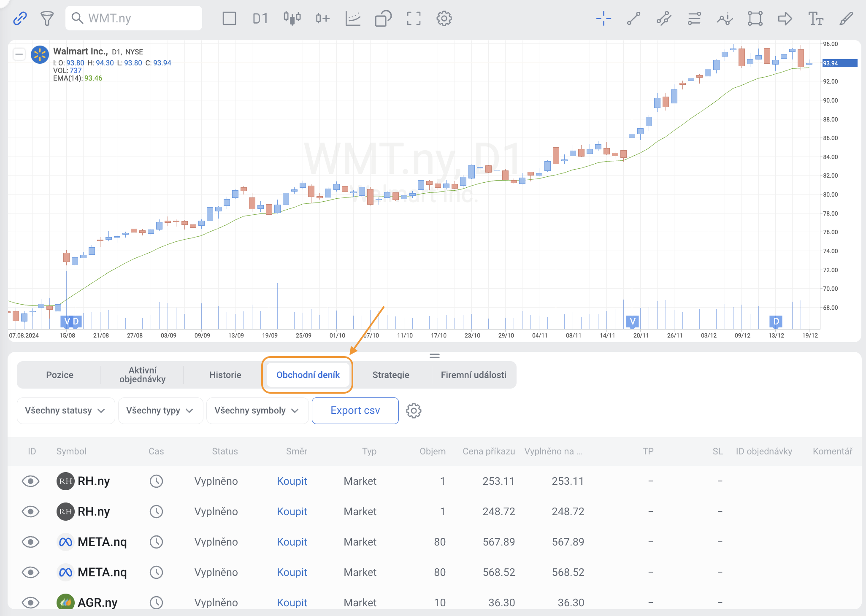Select the candlestick chart type icon
The image size is (866, 616).
tap(292, 18)
